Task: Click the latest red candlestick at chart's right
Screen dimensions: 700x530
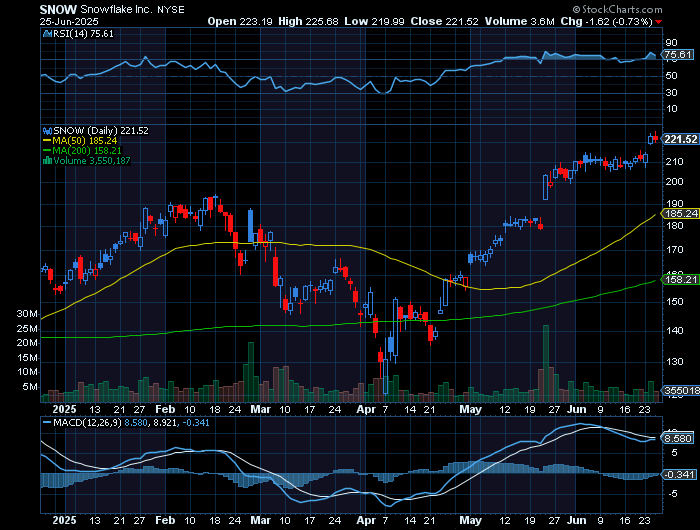Action: [x=655, y=137]
